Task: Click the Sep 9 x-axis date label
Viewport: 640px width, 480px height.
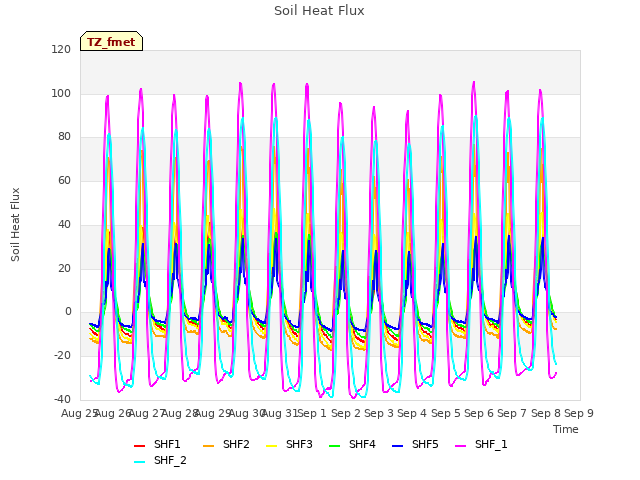Action: tap(579, 413)
